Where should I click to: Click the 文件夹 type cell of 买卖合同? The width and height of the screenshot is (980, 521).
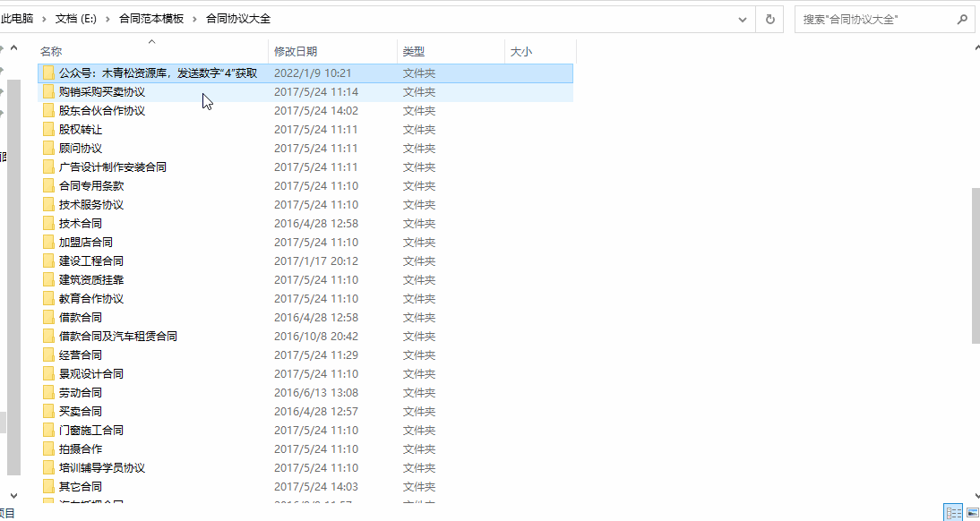pos(418,411)
